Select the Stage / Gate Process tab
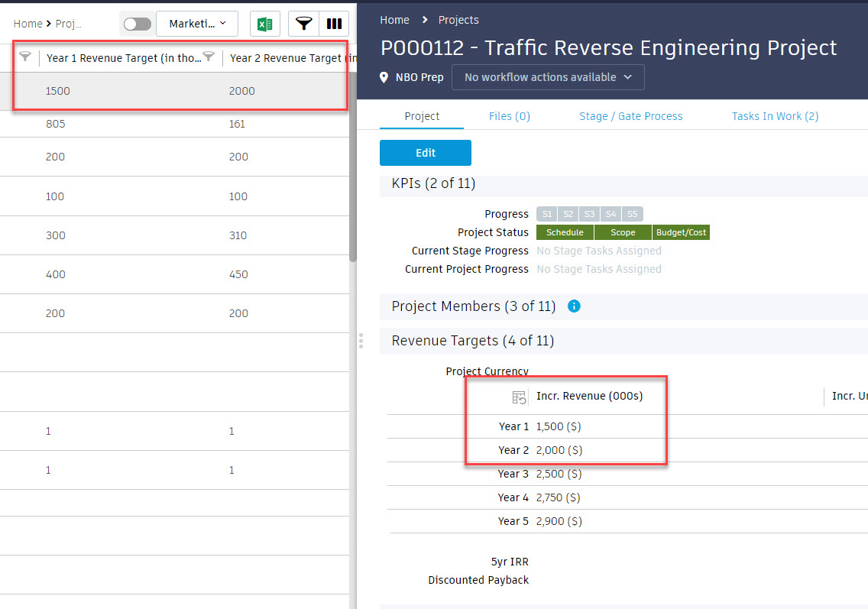The height and width of the screenshot is (609, 868). pyautogui.click(x=630, y=116)
